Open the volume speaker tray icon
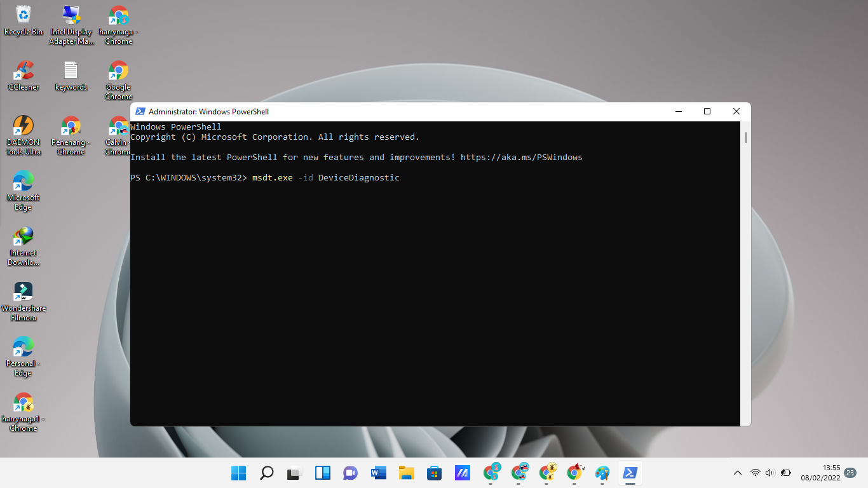Screen dimensions: 868x488 tap(770, 473)
